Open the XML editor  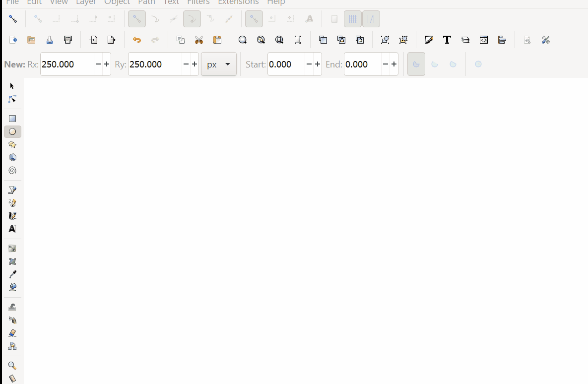coord(484,40)
